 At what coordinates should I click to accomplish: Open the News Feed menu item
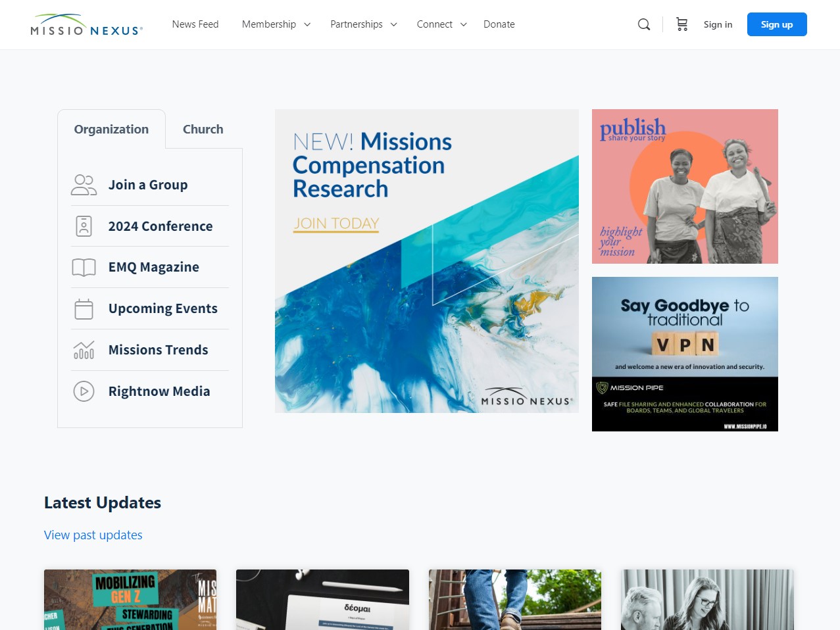(195, 24)
